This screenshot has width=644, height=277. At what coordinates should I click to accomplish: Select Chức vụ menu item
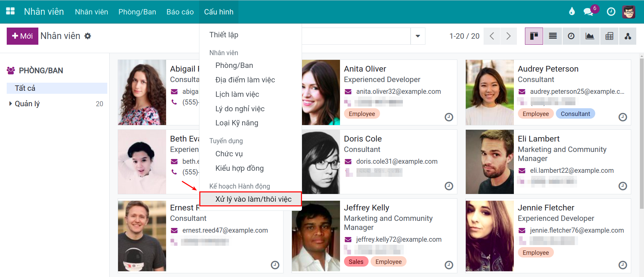(229, 154)
